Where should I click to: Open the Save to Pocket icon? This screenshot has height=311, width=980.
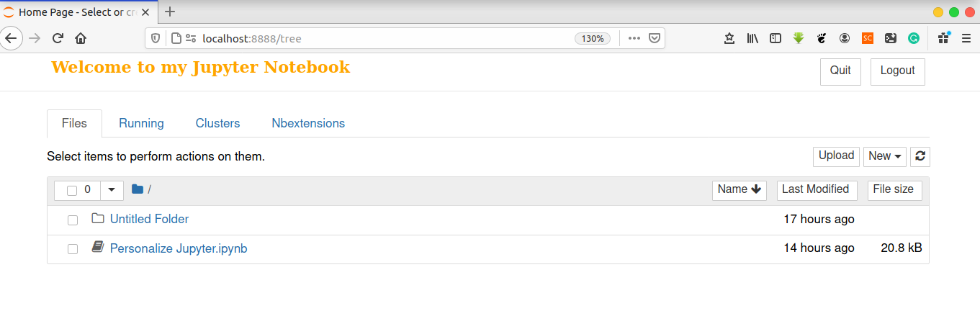655,38
